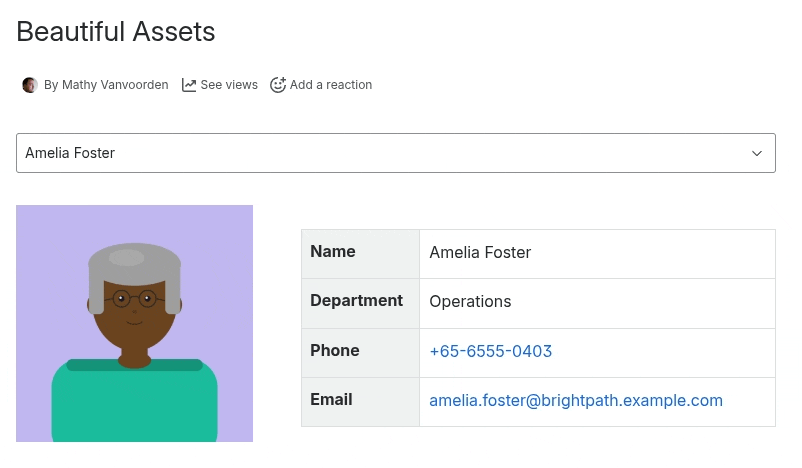Image resolution: width=802 pixels, height=468 pixels.
Task: Click the Beautiful Assets page title
Action: pyautogui.click(x=116, y=32)
